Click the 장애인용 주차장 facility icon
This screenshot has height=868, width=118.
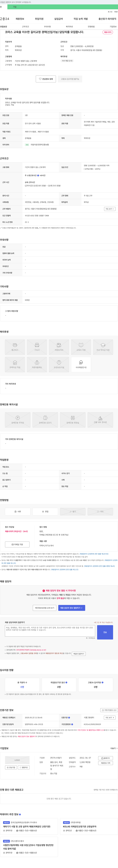pos(18,420)
